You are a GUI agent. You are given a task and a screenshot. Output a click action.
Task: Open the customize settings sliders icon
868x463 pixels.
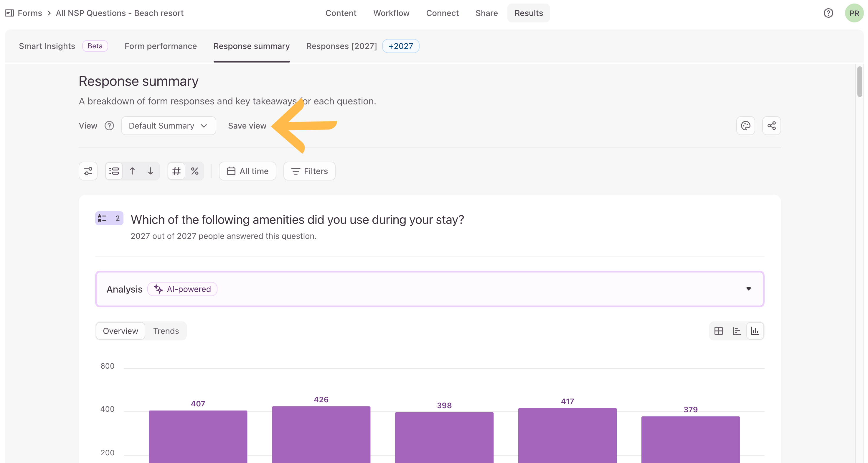point(88,171)
